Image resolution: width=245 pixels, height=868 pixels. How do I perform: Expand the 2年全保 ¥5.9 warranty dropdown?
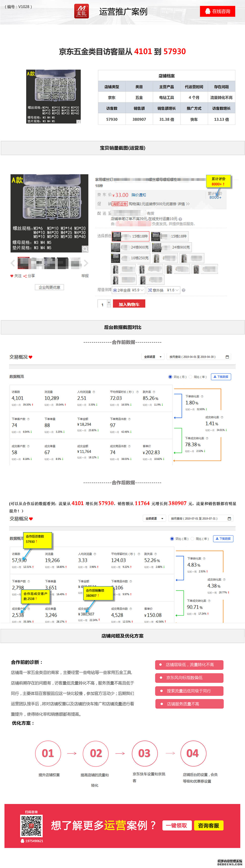[128, 290]
